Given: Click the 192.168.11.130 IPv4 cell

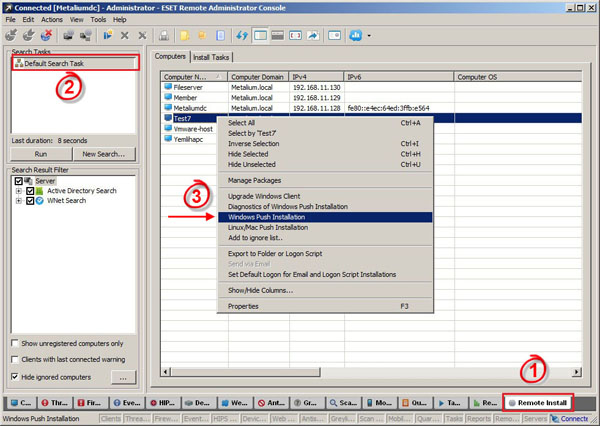Looking at the screenshot, I should pyautogui.click(x=316, y=87).
